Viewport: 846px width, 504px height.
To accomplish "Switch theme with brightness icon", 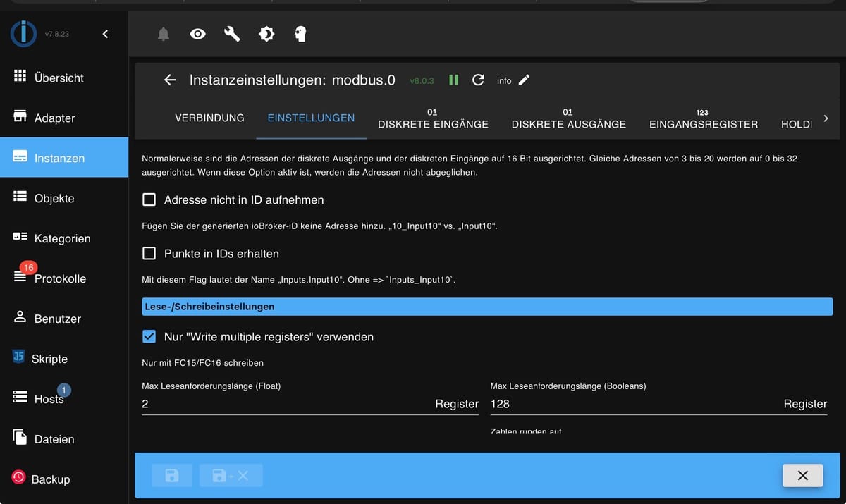I will [x=266, y=34].
